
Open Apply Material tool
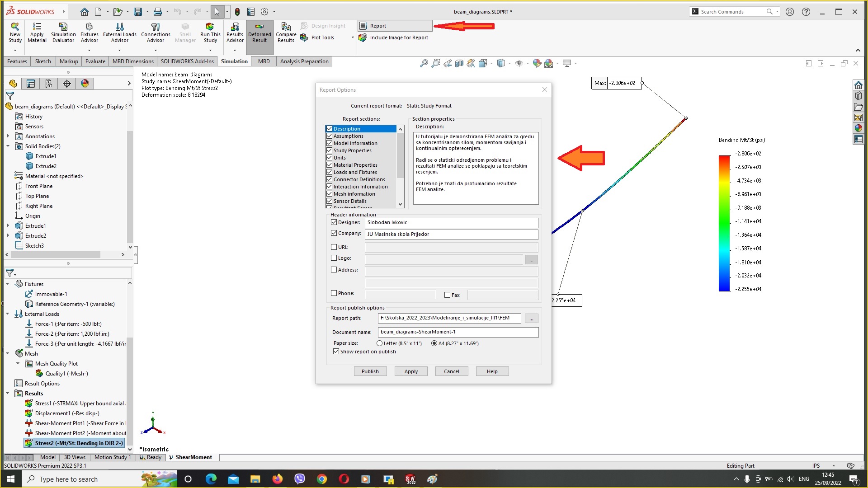click(x=37, y=33)
